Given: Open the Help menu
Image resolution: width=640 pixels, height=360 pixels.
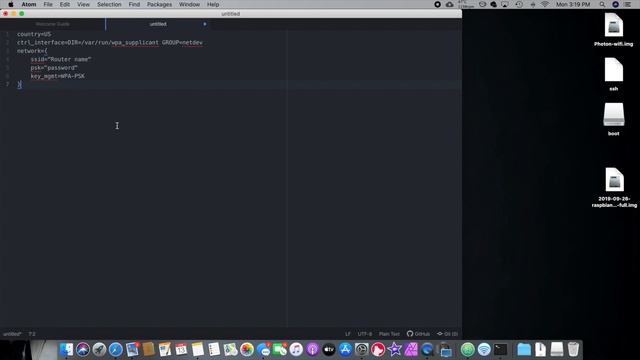Looking at the screenshot, I should pyautogui.click(x=213, y=4).
